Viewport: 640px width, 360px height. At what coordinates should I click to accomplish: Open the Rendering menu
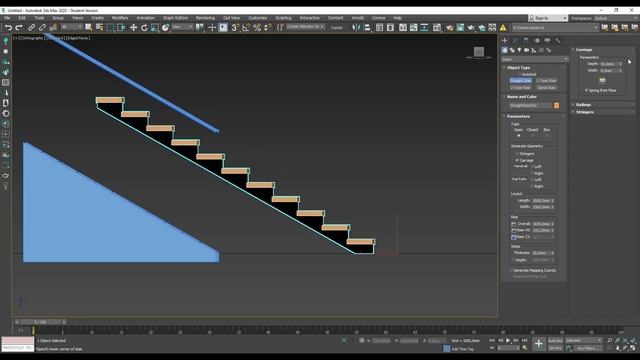pyautogui.click(x=205, y=18)
